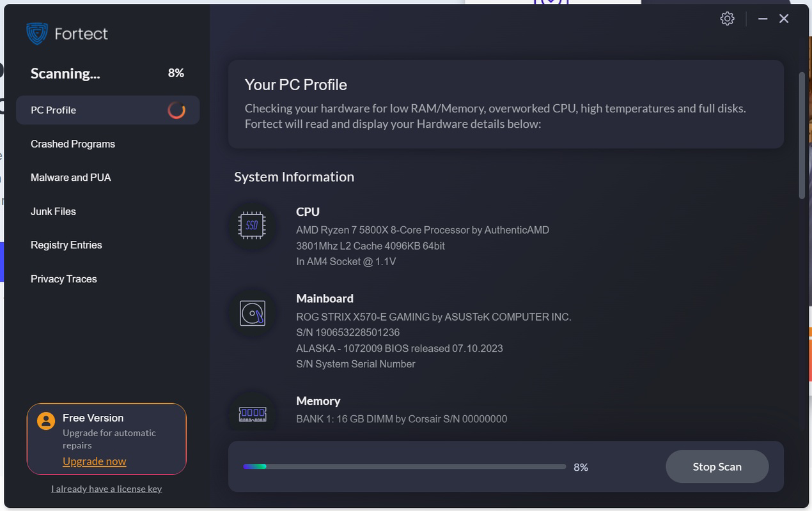Click the Memory RAM module icon
812x511 pixels.
(252, 414)
